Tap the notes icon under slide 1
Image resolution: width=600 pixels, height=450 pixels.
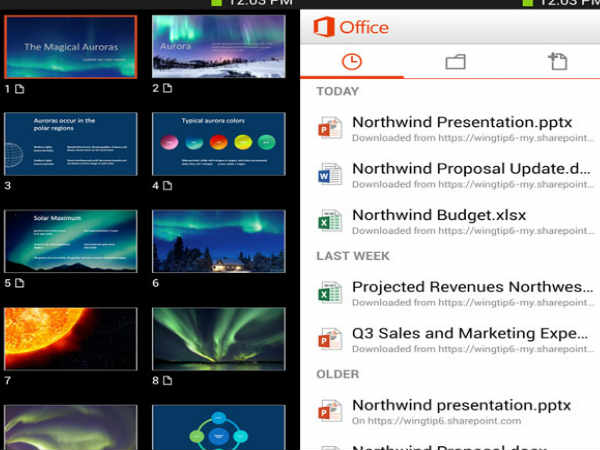[x=20, y=89]
